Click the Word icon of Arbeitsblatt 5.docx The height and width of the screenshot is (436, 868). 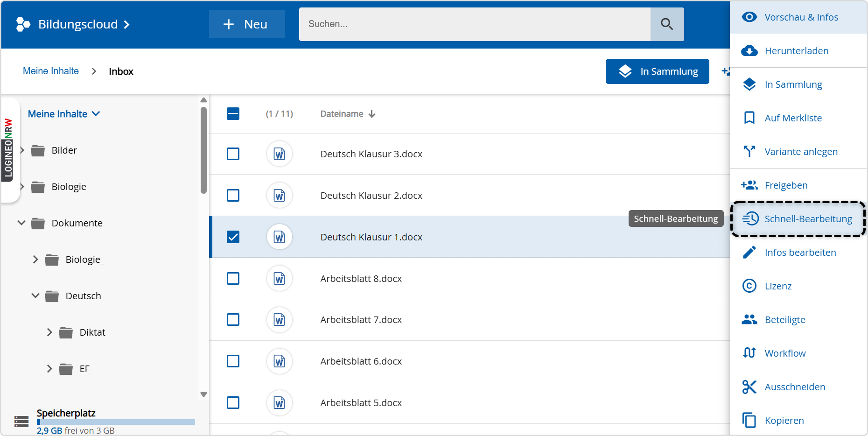coord(280,403)
